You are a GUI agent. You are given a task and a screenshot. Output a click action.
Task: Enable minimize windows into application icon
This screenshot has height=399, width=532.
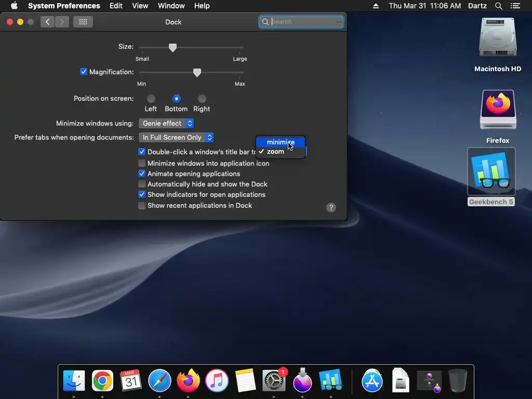tap(142, 163)
